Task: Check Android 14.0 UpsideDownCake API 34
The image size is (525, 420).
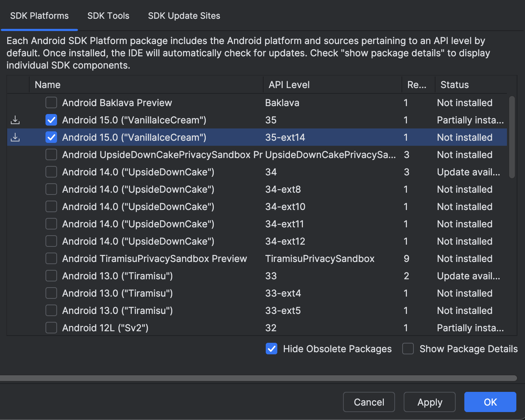Action: click(51, 172)
